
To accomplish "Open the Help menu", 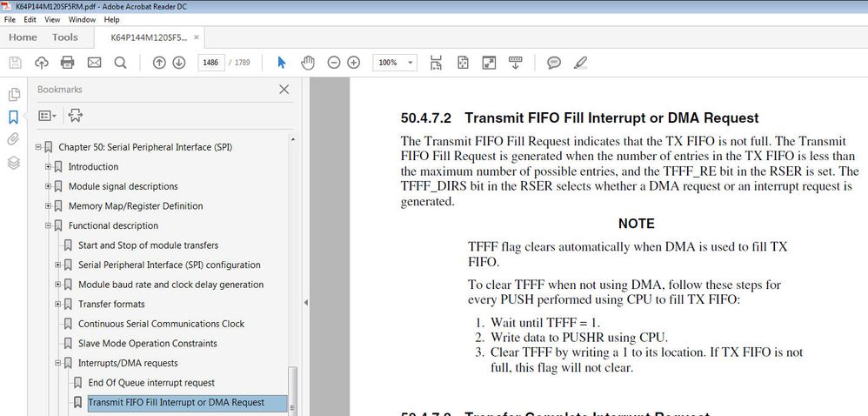I will click(111, 19).
